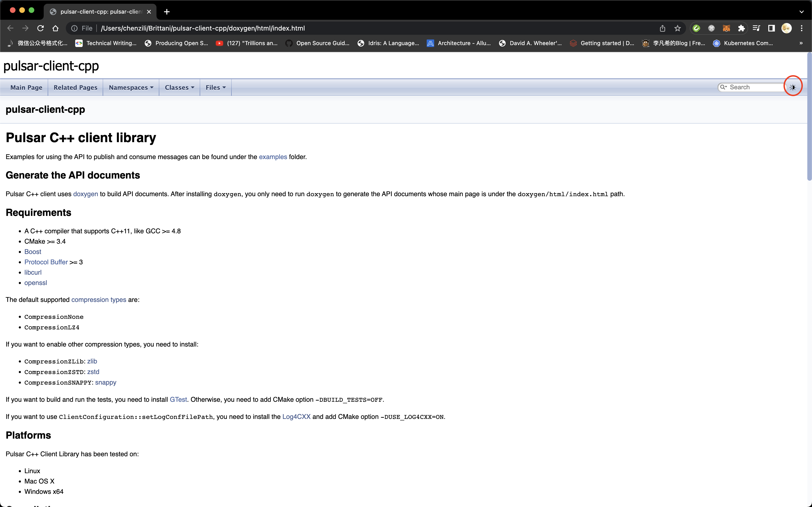
Task: Click into the documentation Search field
Action: tap(754, 87)
